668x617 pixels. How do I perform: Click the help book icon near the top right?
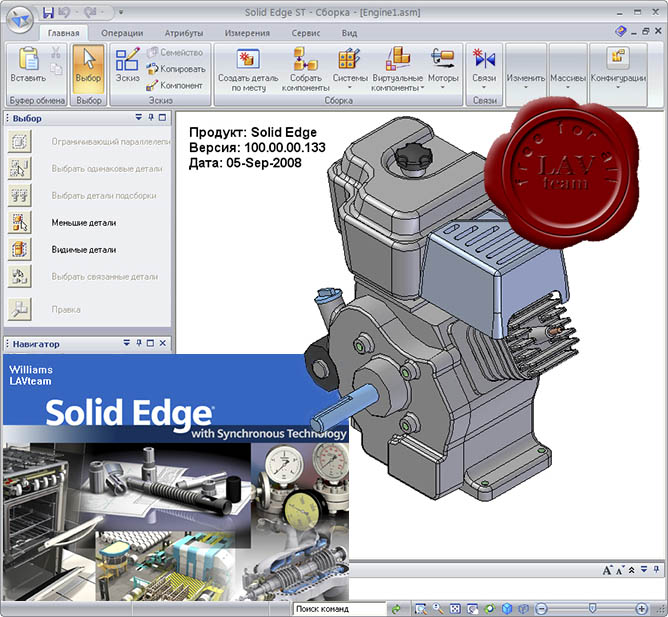tap(621, 31)
